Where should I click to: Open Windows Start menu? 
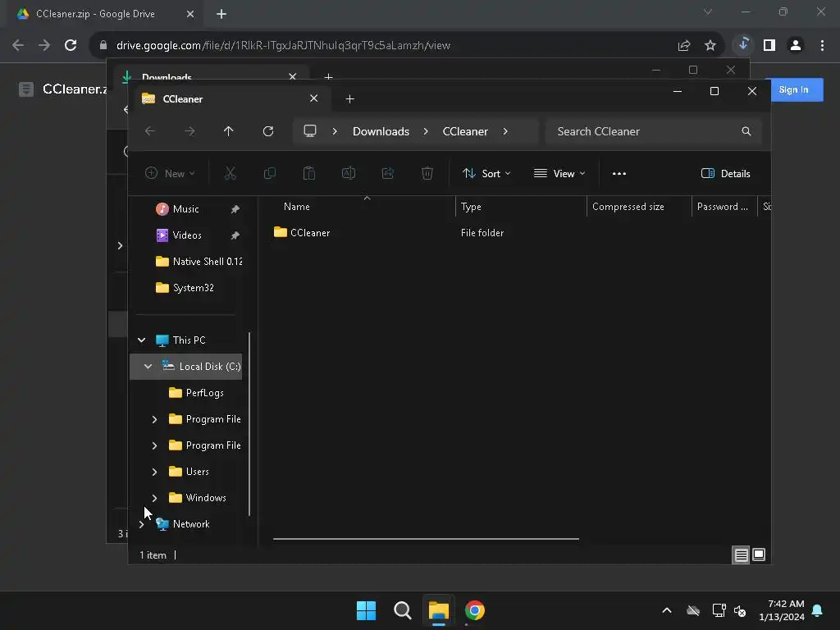coord(366,610)
